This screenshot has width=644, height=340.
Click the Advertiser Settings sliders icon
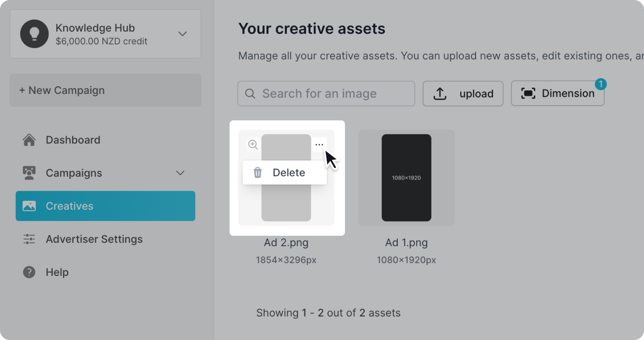tap(29, 239)
